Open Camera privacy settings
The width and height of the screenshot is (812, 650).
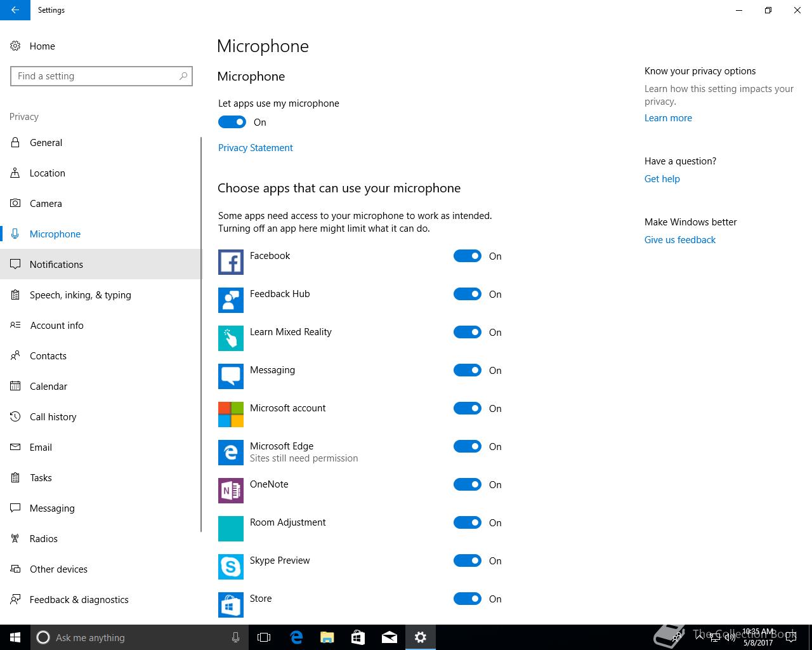pyautogui.click(x=100, y=203)
